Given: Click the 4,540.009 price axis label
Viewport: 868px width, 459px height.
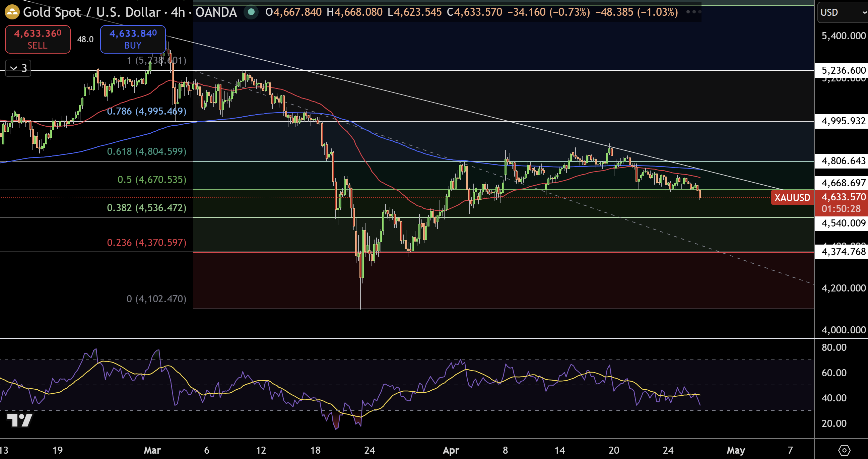Looking at the screenshot, I should (842, 223).
